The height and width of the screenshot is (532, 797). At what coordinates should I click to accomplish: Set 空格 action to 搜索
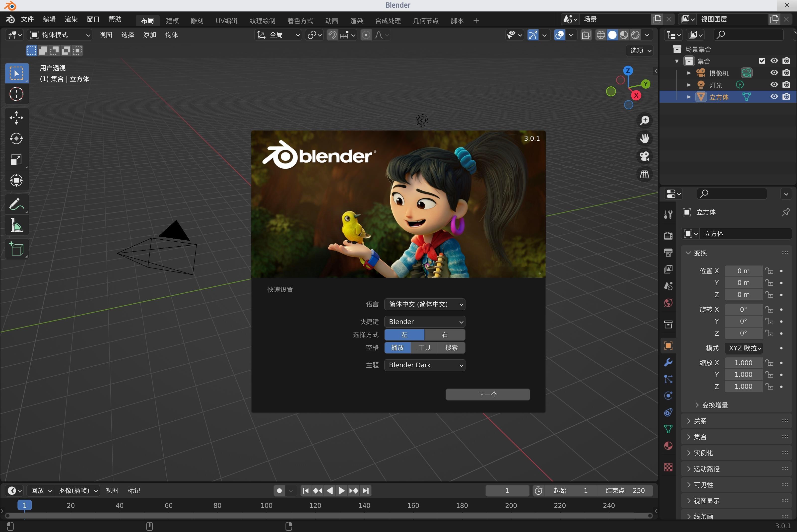pos(451,348)
